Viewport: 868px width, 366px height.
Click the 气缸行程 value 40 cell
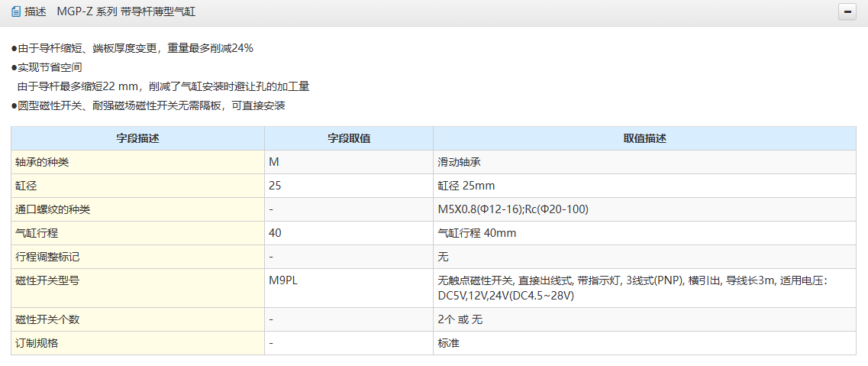click(276, 233)
